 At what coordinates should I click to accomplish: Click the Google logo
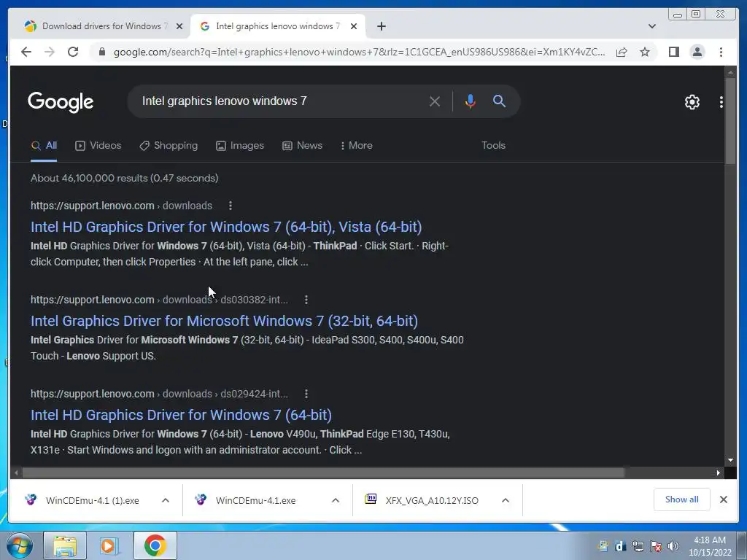point(61,102)
